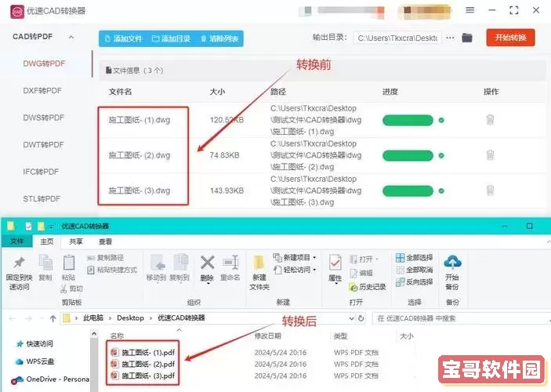Click progress bar of 施工图纸- (2).dwg
The width and height of the screenshot is (551, 392).
point(408,155)
